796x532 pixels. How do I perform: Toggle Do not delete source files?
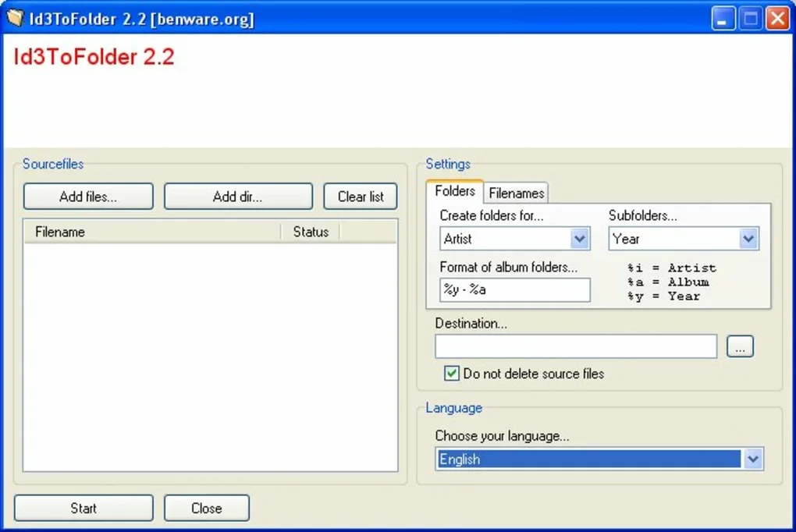pyautogui.click(x=451, y=374)
